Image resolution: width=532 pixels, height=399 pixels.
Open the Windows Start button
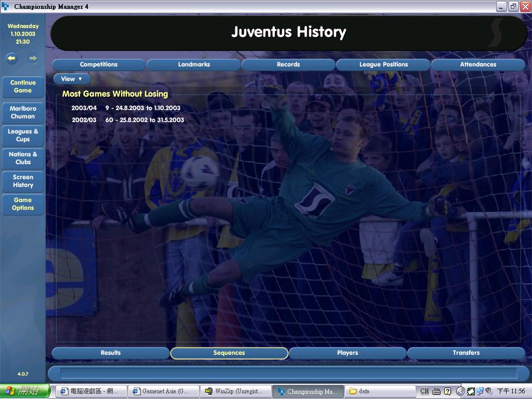click(x=25, y=391)
